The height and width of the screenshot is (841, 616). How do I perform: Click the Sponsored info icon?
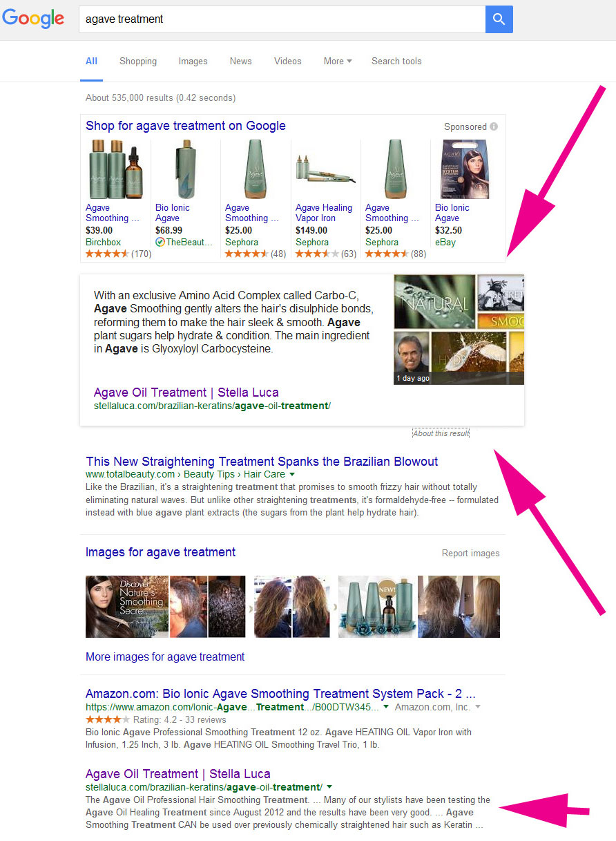pyautogui.click(x=494, y=126)
